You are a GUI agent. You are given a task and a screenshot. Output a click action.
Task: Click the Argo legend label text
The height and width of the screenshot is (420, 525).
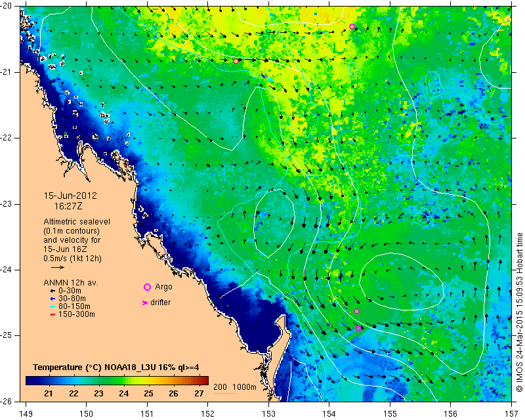[163, 287]
